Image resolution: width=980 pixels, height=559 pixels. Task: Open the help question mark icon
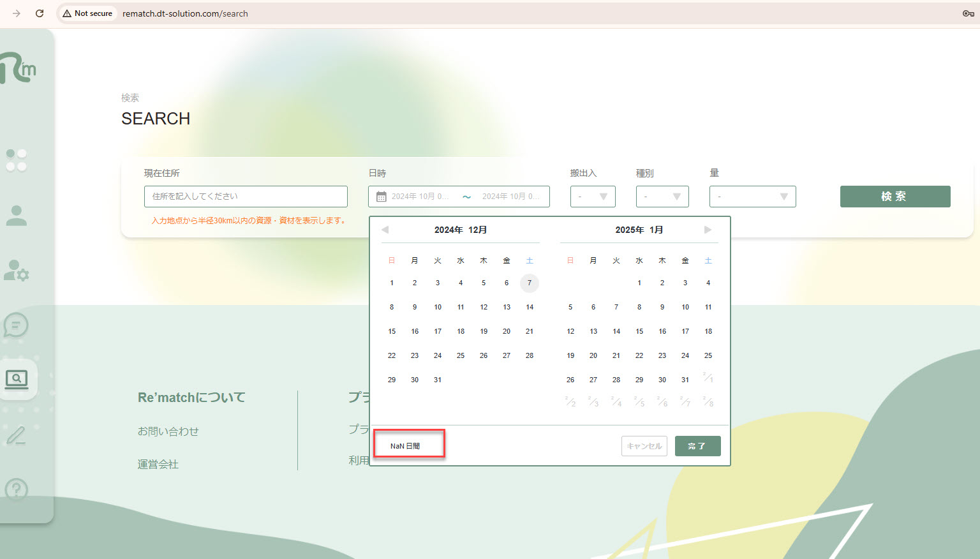[16, 490]
